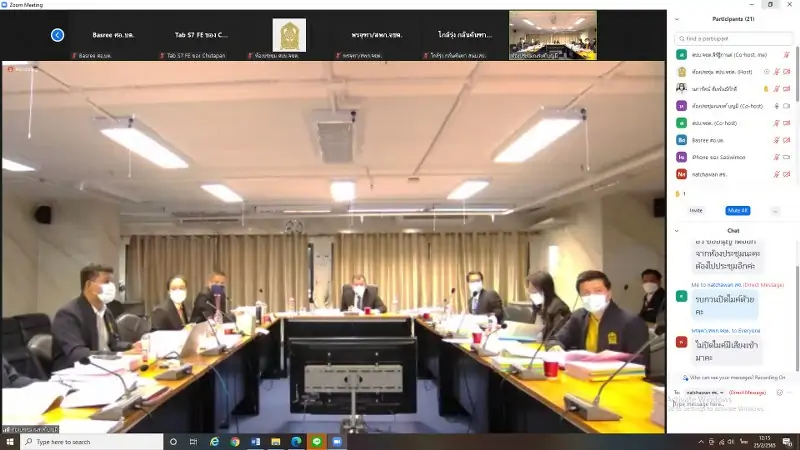This screenshot has width=800, height=450.
Task: Open Microsoft Edge from the taskbar
Action: pos(296,442)
